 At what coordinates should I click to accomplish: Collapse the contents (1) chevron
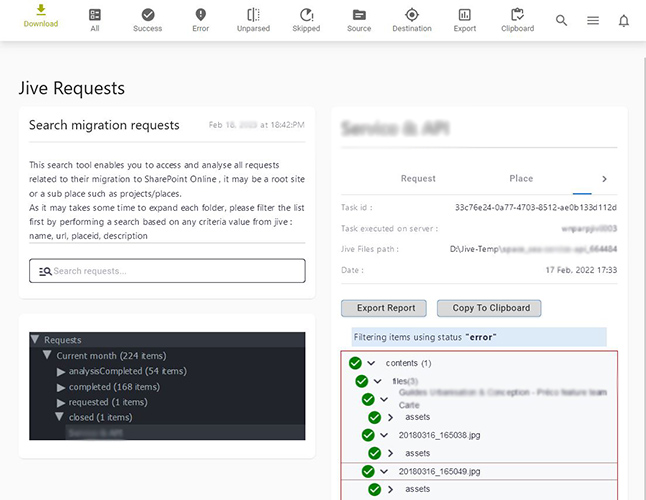[372, 363]
